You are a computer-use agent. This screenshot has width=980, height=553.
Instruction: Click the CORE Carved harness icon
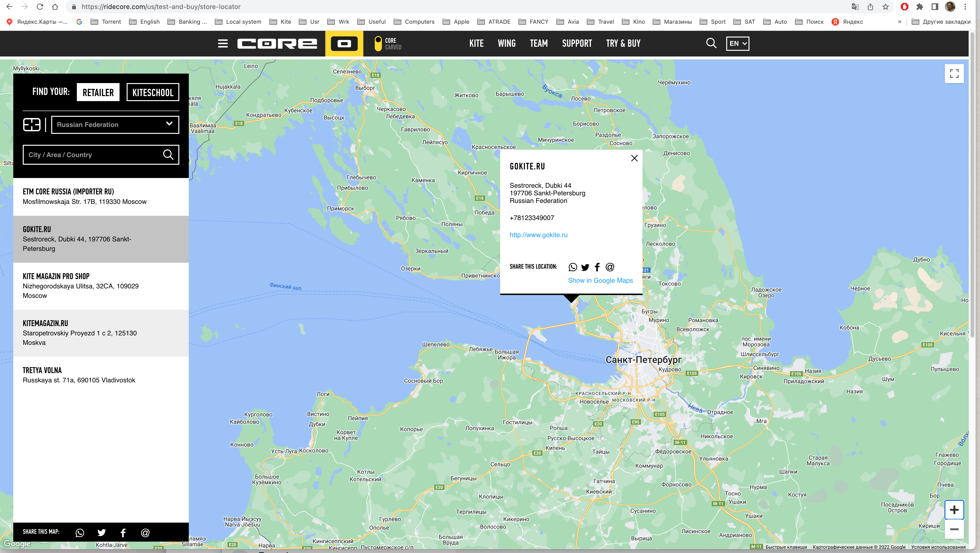pyautogui.click(x=378, y=43)
